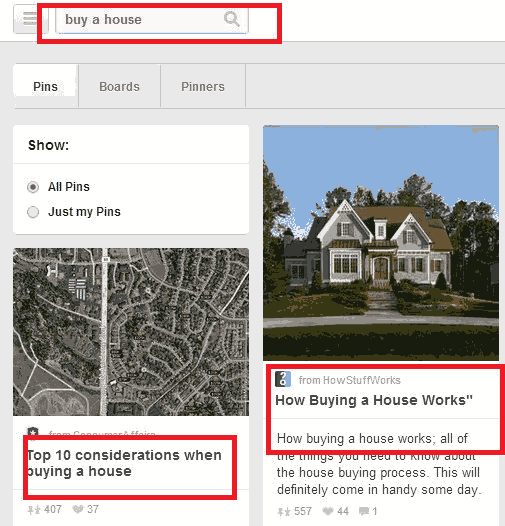Open the aerial neighborhood map pin image

coord(131,332)
